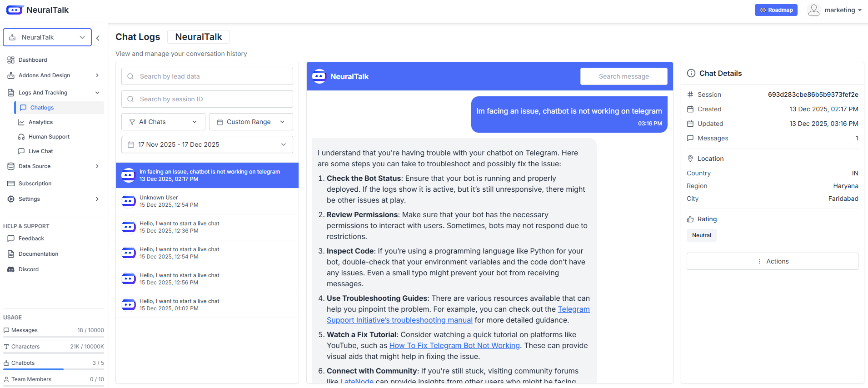The image size is (868, 388).
Task: Open the marketing user account menu
Action: (834, 10)
